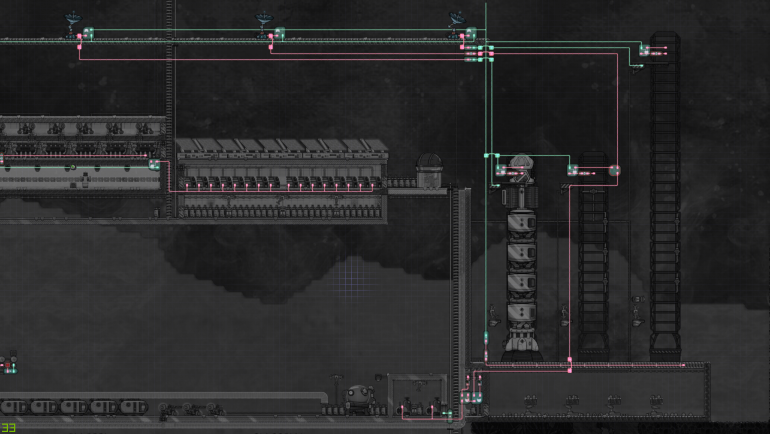Click green sensor dot on green wire
Screen dimensions: 770x434
[x=73, y=167]
